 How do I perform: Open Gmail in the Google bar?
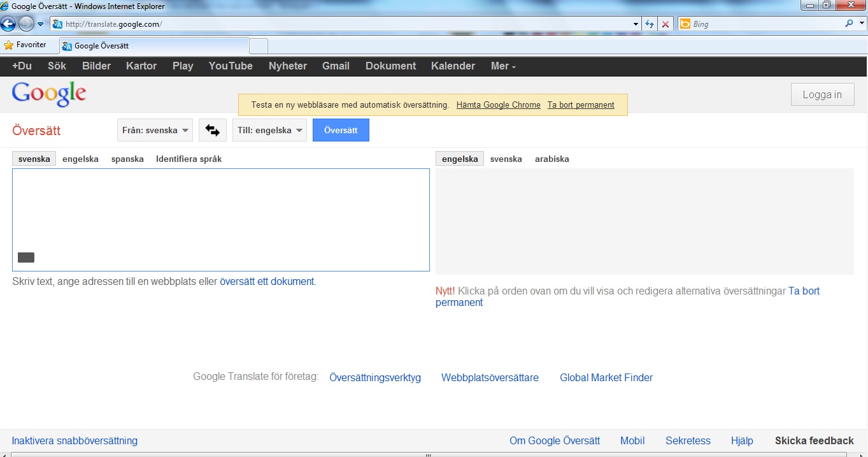tap(336, 66)
